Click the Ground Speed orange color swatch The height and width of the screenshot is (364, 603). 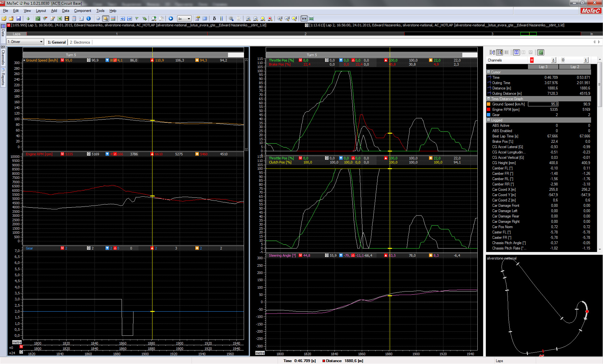click(x=489, y=104)
